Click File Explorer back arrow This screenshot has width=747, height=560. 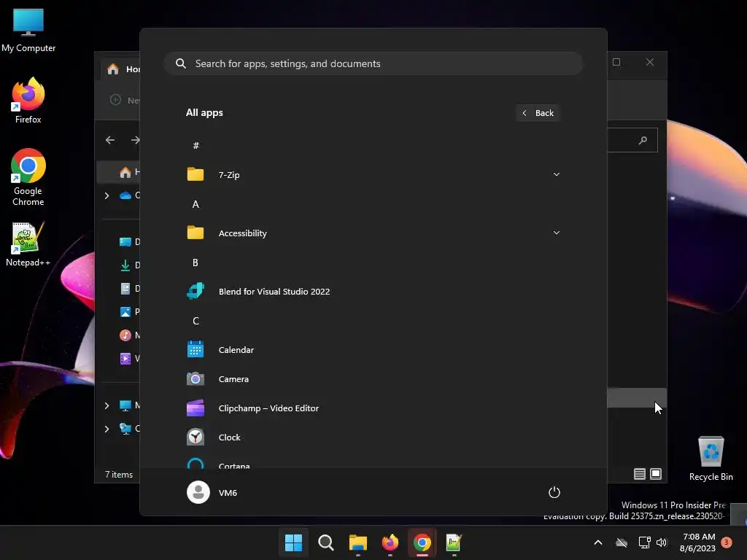pos(110,140)
